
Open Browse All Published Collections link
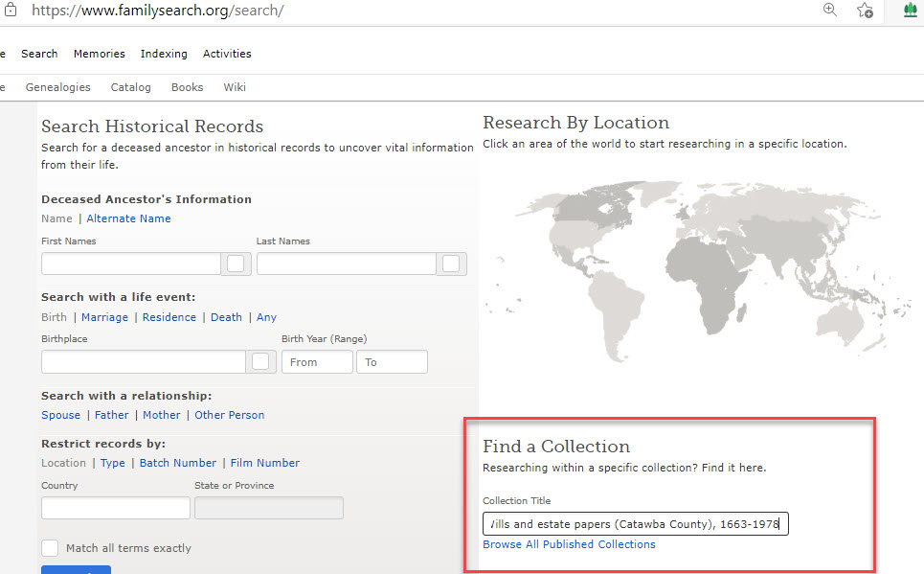point(569,544)
